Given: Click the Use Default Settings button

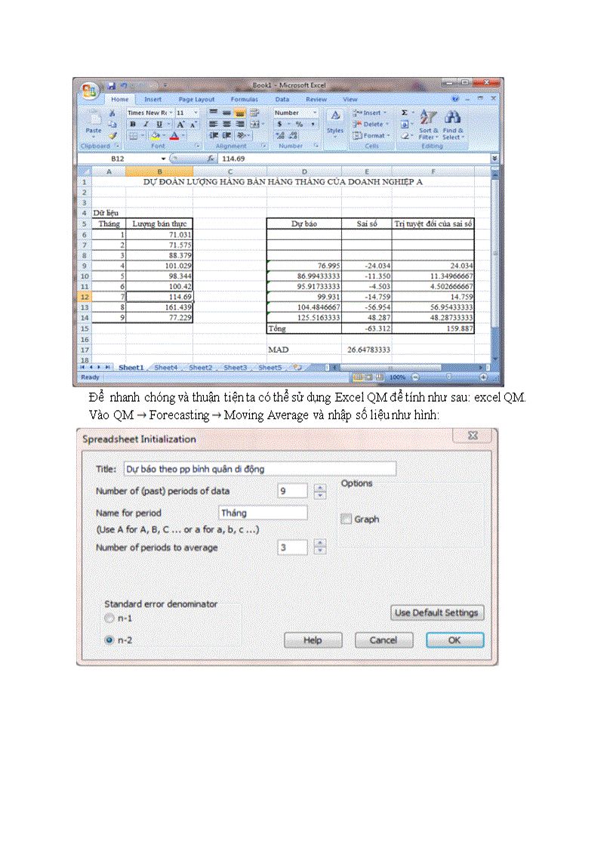Looking at the screenshot, I should [436, 612].
